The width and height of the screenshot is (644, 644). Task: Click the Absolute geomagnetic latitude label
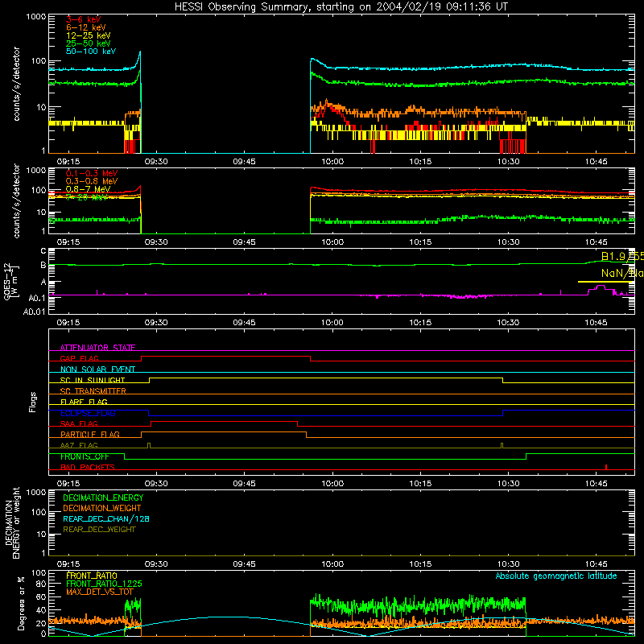point(556,576)
